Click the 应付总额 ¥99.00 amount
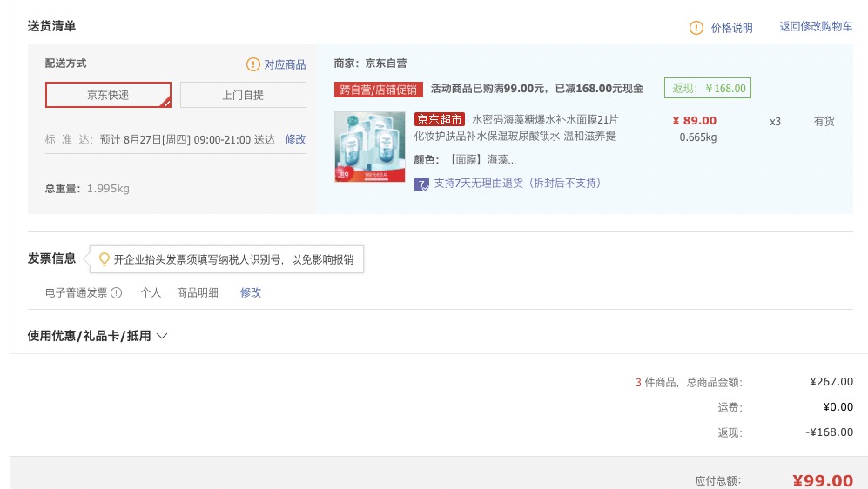The width and height of the screenshot is (868, 489). click(823, 480)
